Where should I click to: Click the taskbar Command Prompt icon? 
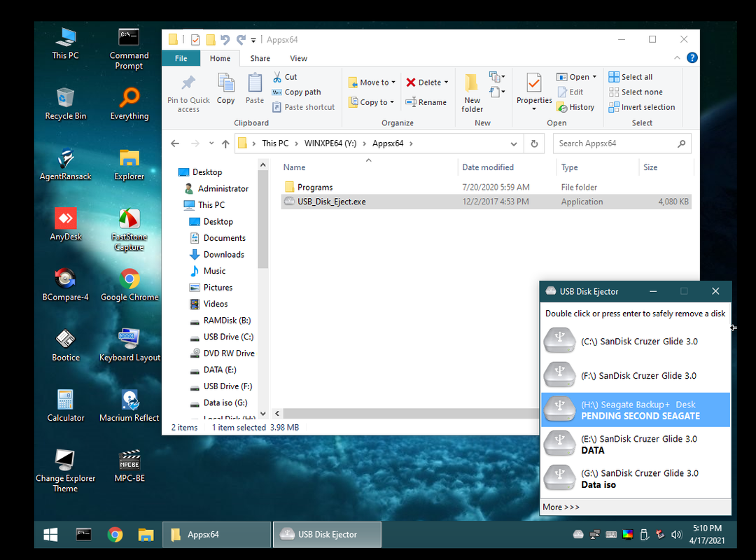tap(83, 534)
